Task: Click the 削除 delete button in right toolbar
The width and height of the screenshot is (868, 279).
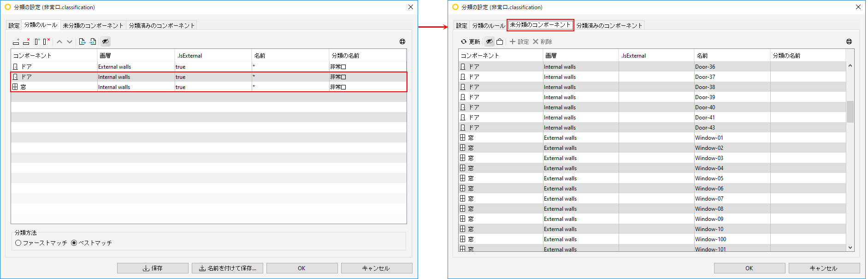Action: click(542, 42)
